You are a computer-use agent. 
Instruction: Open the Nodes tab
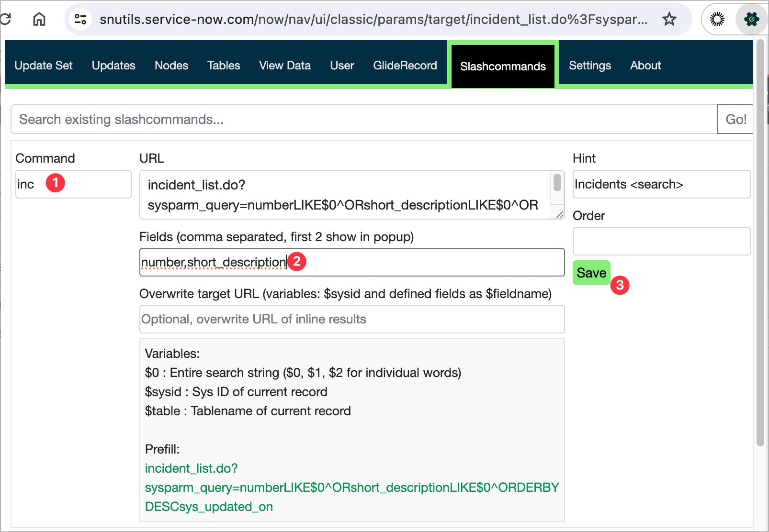coord(171,66)
